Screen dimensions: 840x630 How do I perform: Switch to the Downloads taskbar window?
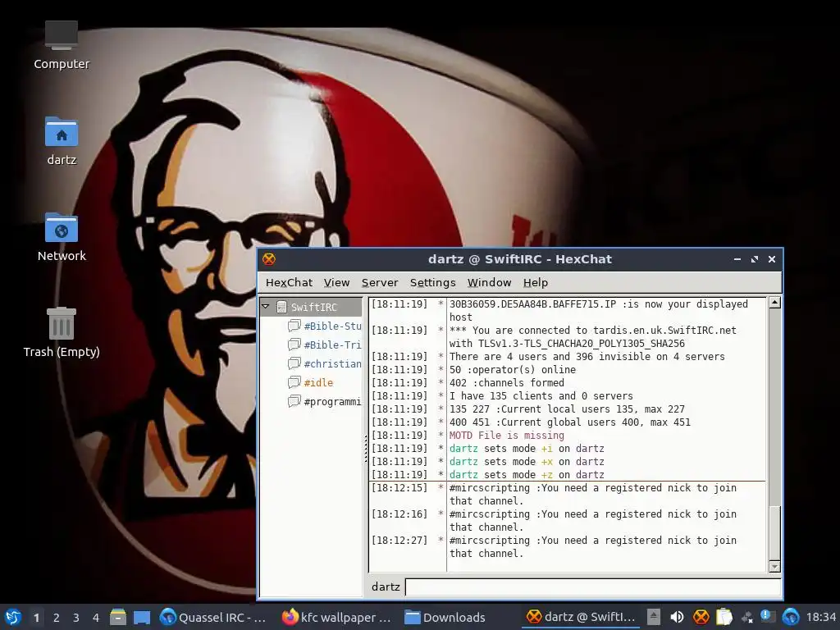click(445, 617)
